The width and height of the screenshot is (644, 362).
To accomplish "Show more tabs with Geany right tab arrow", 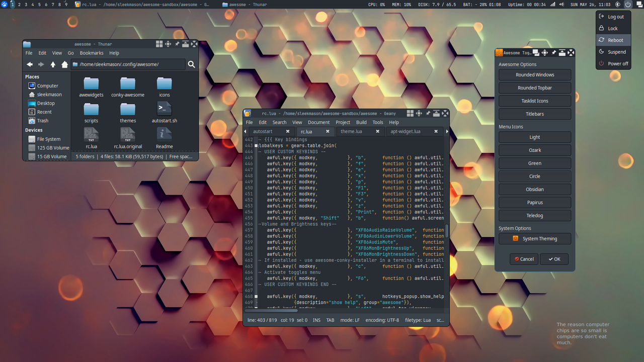I will 447,132.
